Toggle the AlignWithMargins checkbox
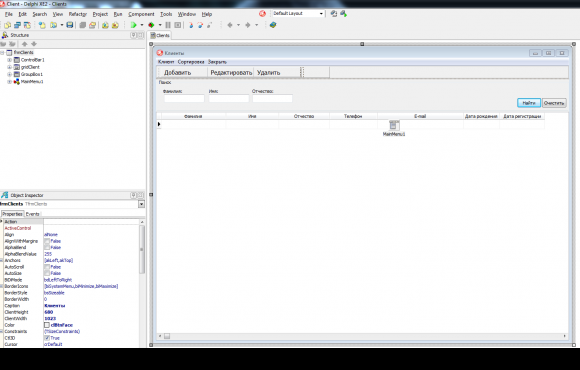Image resolution: width=580 pixels, height=370 pixels. click(x=47, y=241)
